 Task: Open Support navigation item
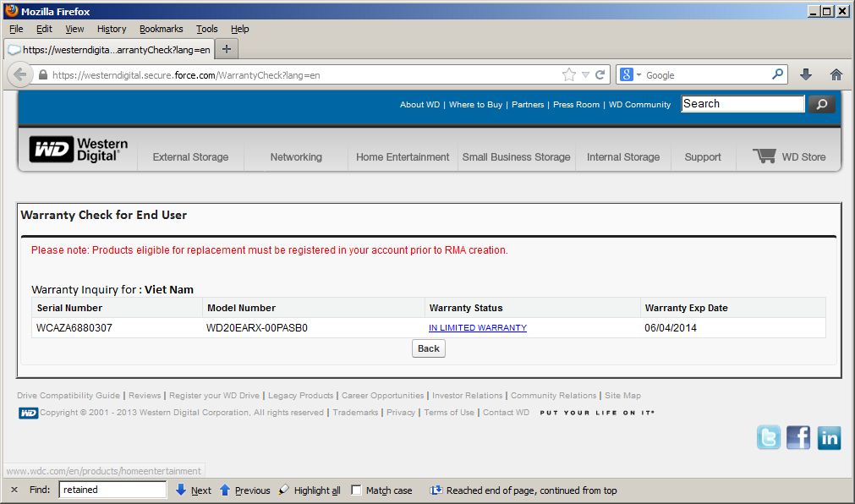click(x=703, y=157)
